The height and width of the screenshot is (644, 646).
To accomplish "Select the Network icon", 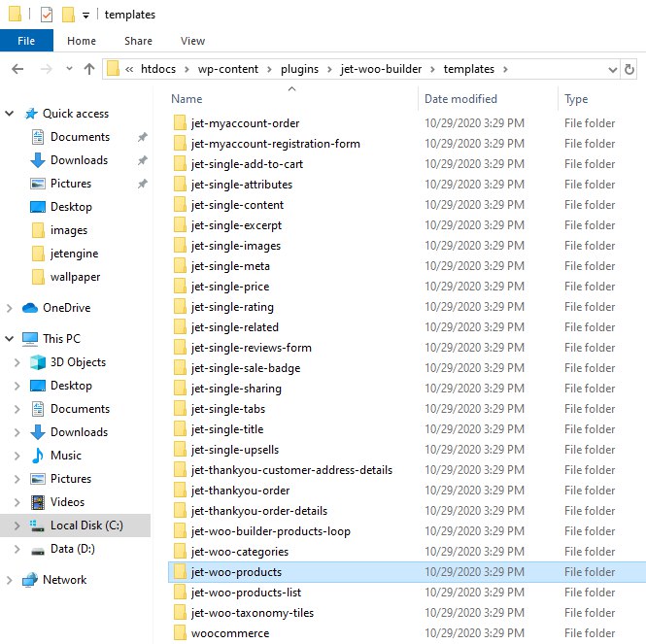I will pyautogui.click(x=30, y=580).
